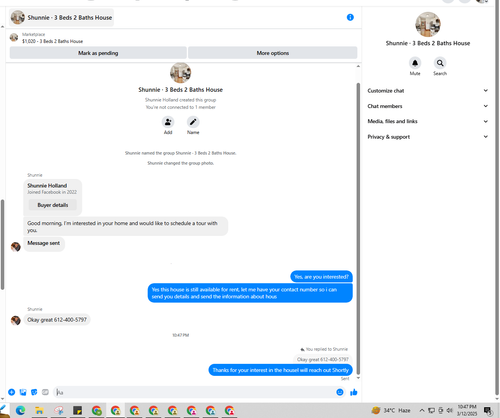The image size is (500, 418).
Task: Open the emoji picker in the message box
Action: (340, 392)
